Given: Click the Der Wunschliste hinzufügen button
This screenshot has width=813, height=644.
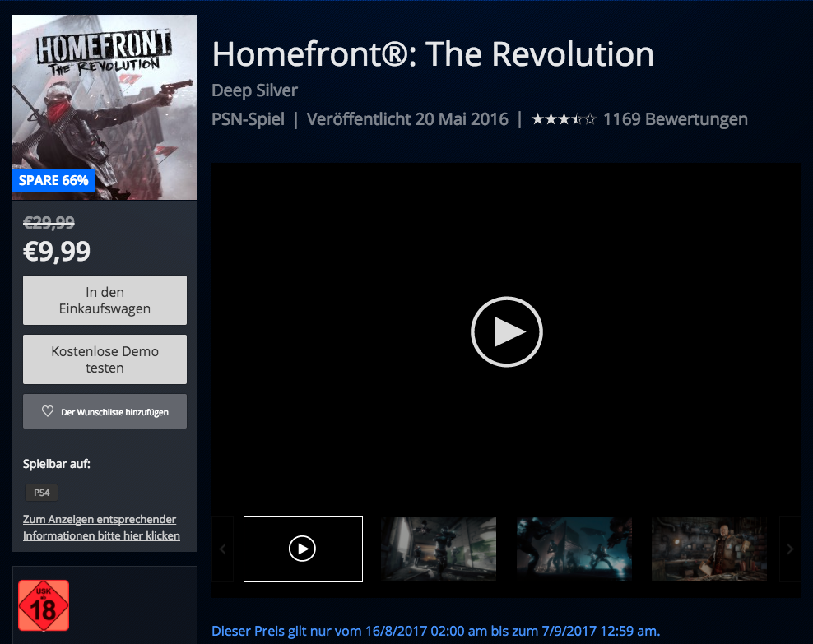Looking at the screenshot, I should point(105,411).
